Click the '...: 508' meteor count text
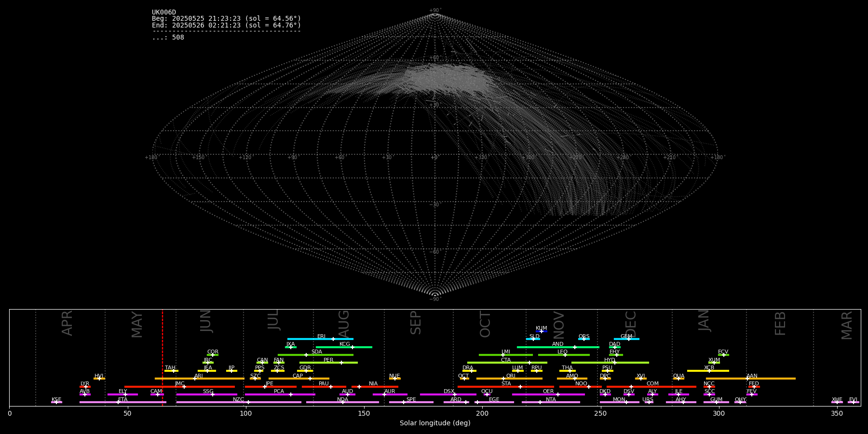The width and height of the screenshot is (868, 434). pos(168,38)
